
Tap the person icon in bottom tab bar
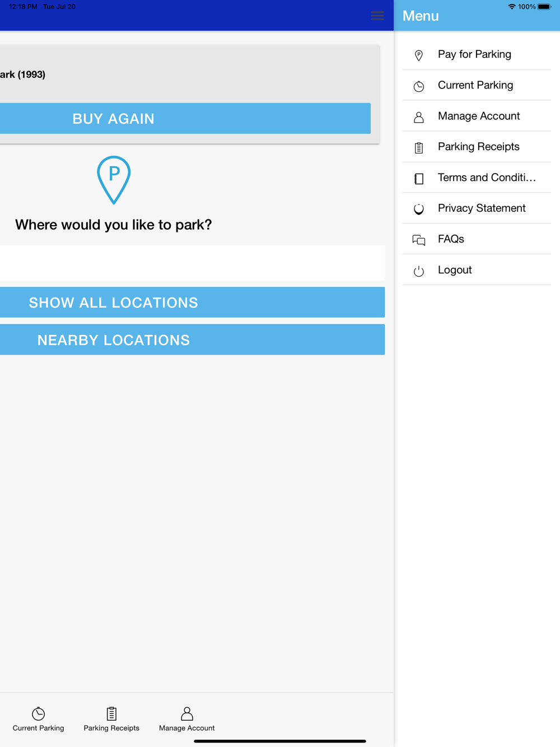pyautogui.click(x=187, y=713)
